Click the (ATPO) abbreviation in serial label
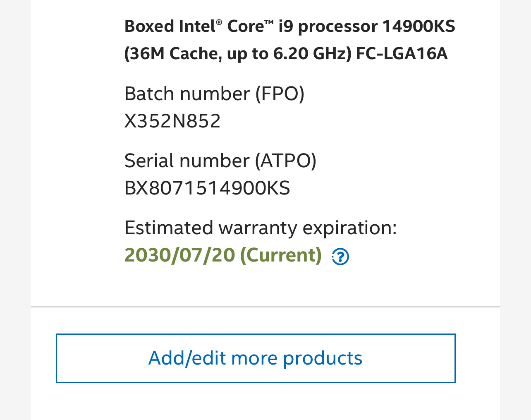 285,161
